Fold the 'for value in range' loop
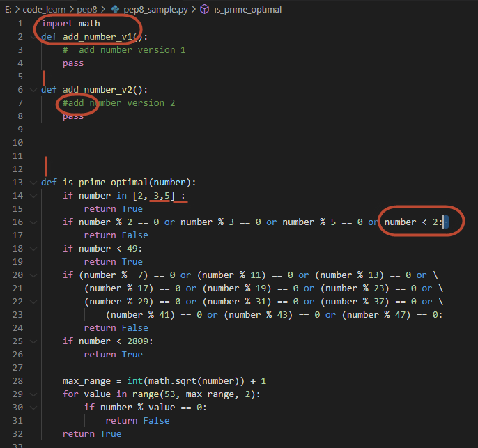 click(x=32, y=394)
